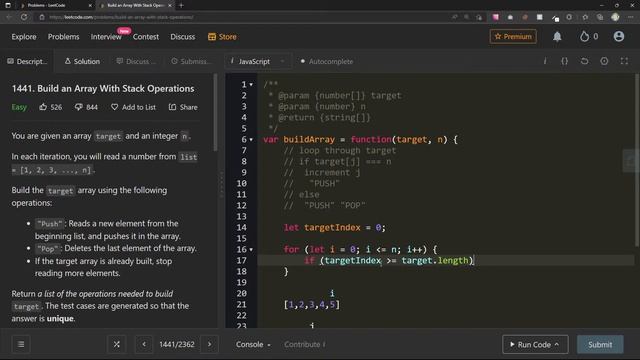Image resolution: width=640 pixels, height=360 pixels.
Task: Click the 1441/2362 problem counter
Action: [x=177, y=344]
